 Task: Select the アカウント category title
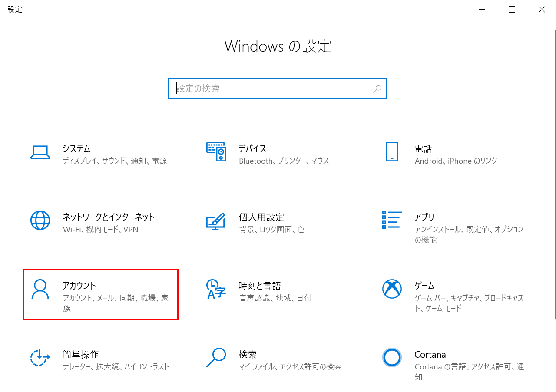79,286
